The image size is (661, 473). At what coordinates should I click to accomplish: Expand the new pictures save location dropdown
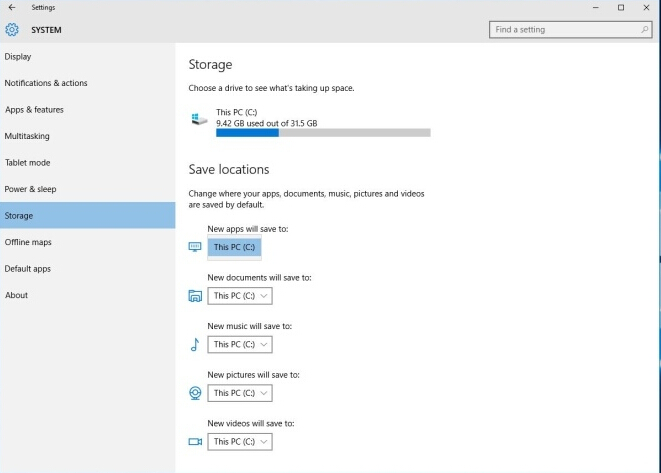tap(240, 393)
